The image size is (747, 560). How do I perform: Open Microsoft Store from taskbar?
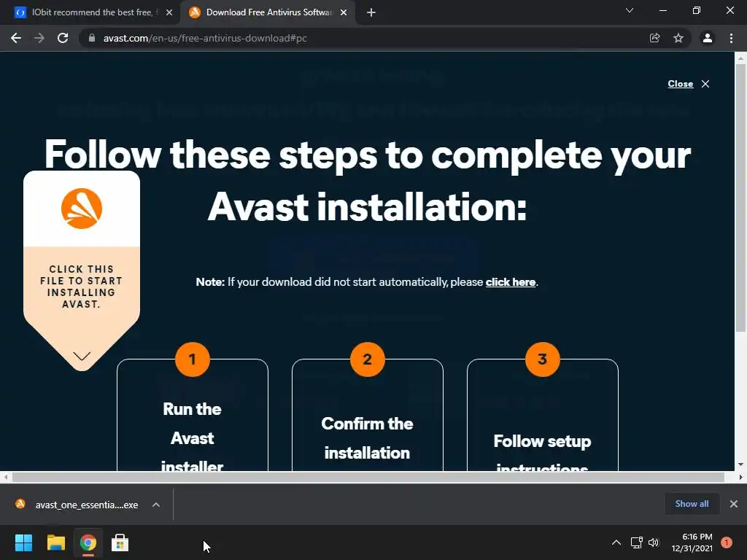[x=120, y=542]
